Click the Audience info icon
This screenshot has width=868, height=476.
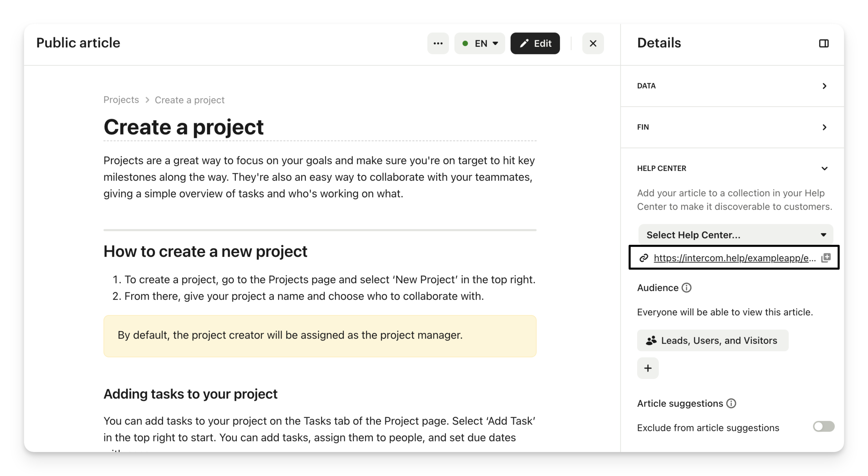[686, 288]
